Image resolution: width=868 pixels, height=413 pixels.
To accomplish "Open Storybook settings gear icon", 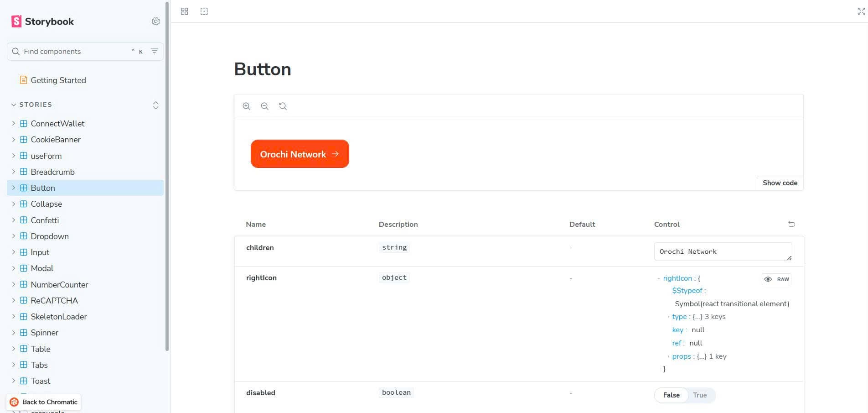I will [x=155, y=21].
